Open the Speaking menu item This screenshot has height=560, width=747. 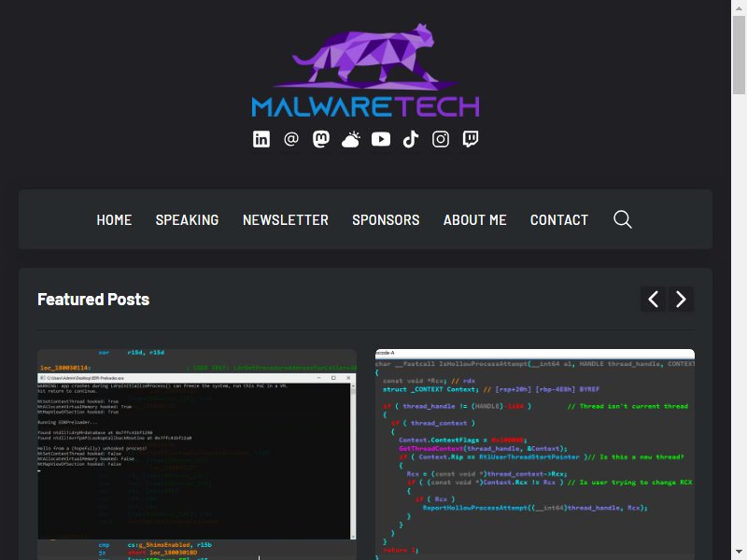[x=188, y=220]
